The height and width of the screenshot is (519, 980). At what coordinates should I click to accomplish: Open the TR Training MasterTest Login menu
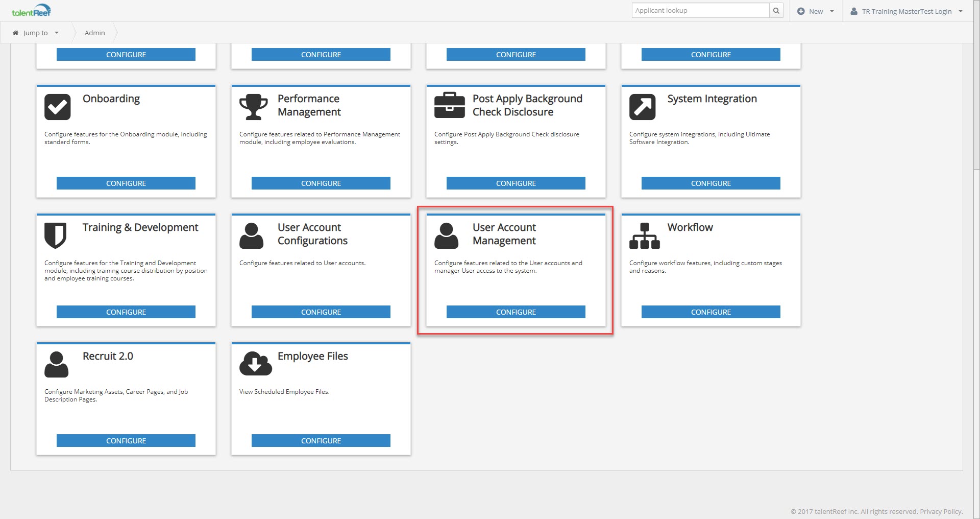tap(906, 11)
